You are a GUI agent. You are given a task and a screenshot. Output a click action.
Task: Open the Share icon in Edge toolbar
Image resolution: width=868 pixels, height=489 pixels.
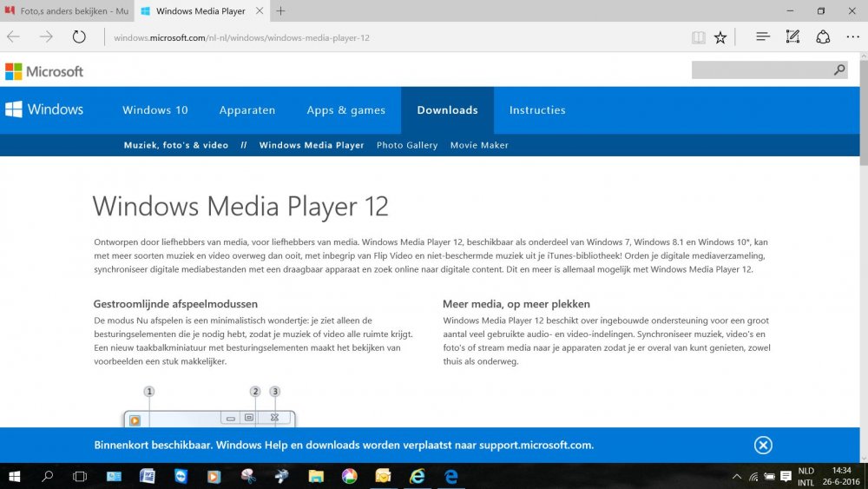[823, 37]
